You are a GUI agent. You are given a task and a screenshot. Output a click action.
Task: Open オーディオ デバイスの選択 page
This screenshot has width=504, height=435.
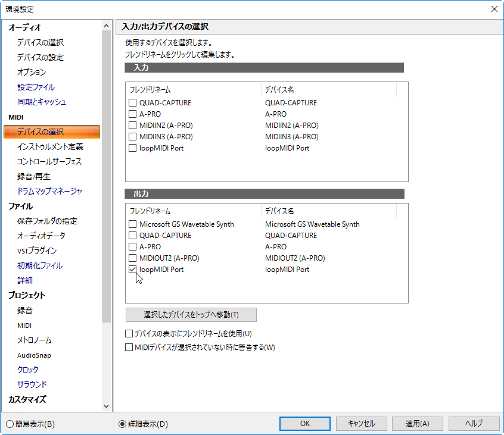tap(41, 42)
